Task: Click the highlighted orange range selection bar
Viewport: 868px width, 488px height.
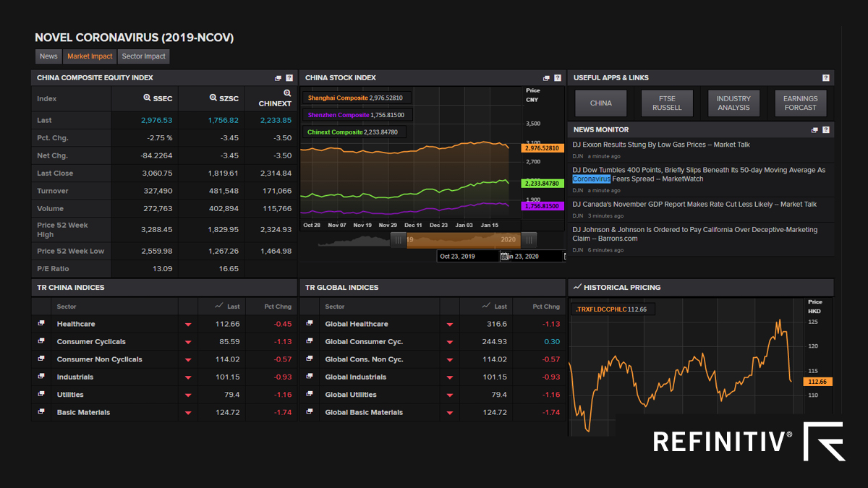Action: click(464, 239)
